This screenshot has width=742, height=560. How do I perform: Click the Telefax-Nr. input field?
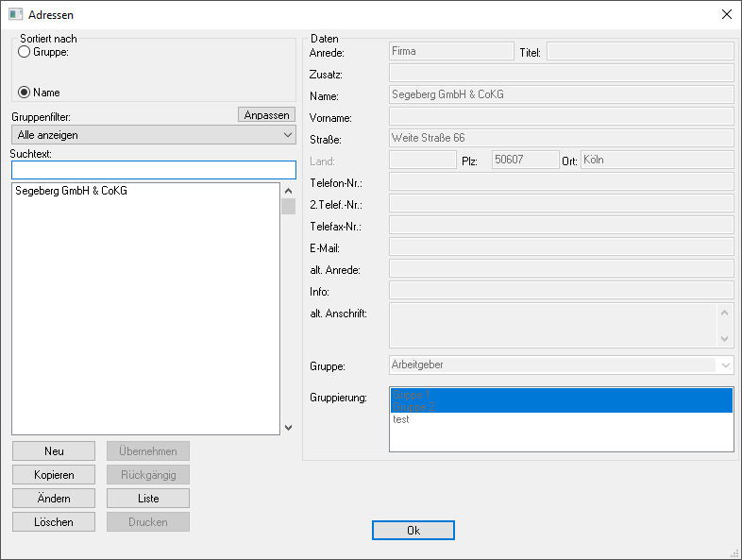coord(562,226)
